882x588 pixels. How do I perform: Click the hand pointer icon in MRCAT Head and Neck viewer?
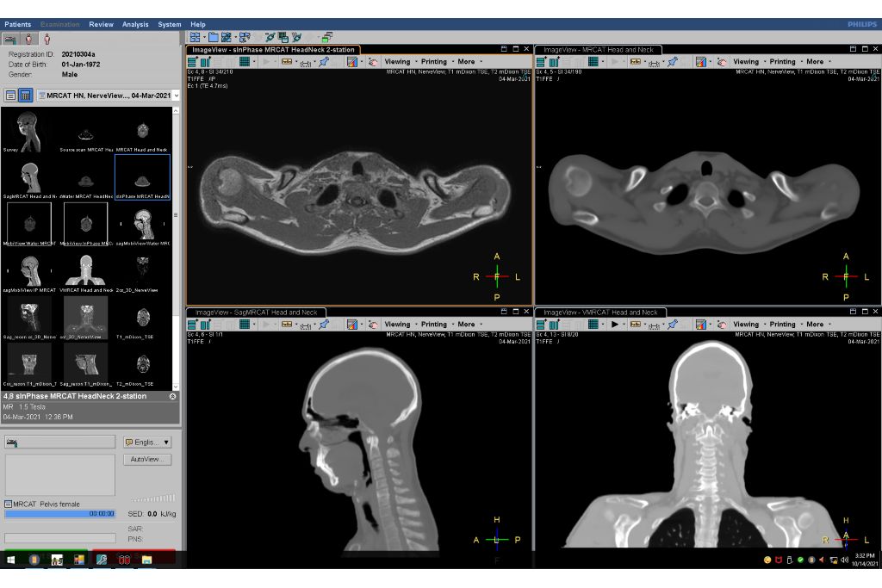coord(721,62)
